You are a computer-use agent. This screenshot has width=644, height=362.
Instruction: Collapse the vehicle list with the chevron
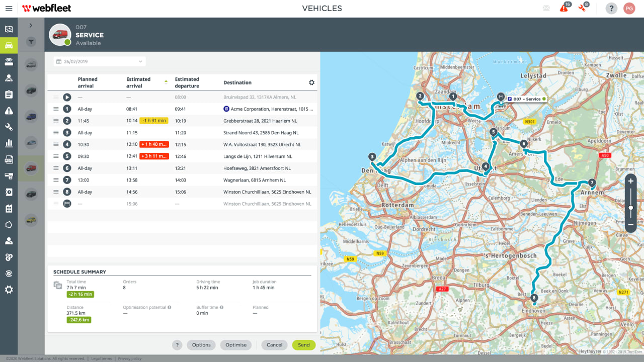click(31, 25)
